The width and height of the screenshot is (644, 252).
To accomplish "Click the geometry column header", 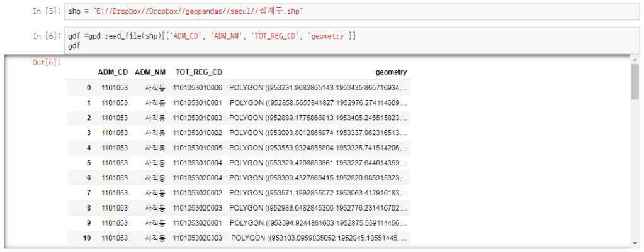I will tap(391, 72).
